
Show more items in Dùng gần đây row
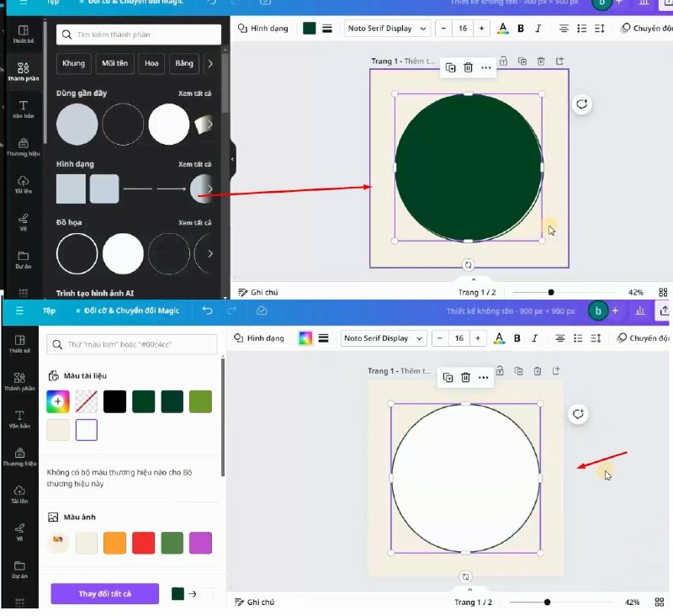(x=209, y=125)
